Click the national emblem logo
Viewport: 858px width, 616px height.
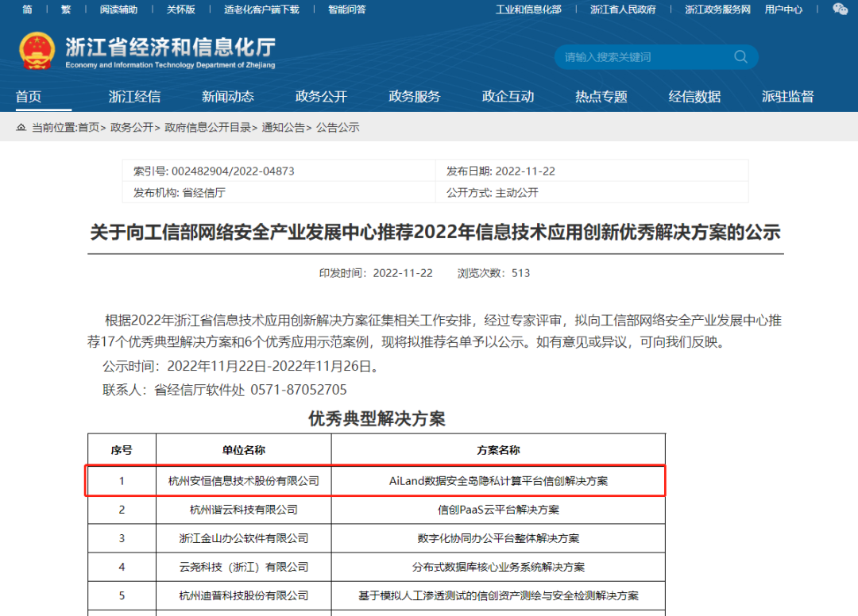click(x=37, y=51)
